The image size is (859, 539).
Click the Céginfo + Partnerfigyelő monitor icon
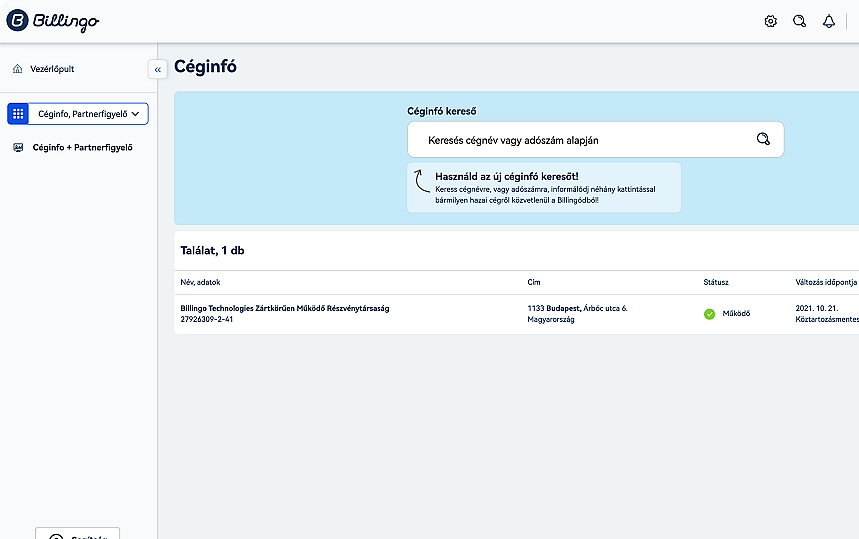pyautogui.click(x=17, y=147)
